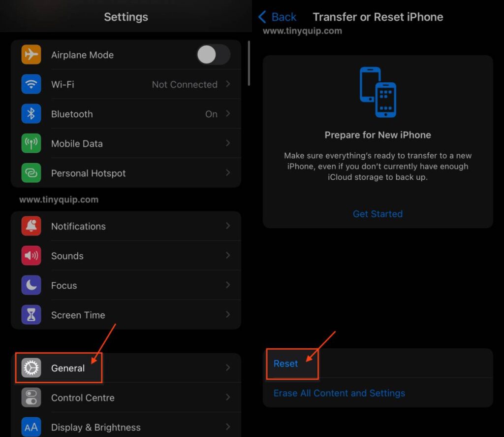Screen dimensions: 504x437
Task: Open Screen Time via the hourglass icon
Action: [31, 315]
